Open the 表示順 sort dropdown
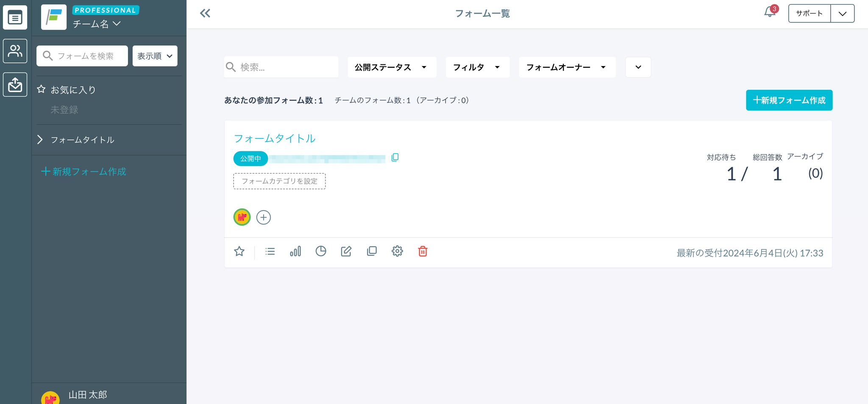 point(155,56)
